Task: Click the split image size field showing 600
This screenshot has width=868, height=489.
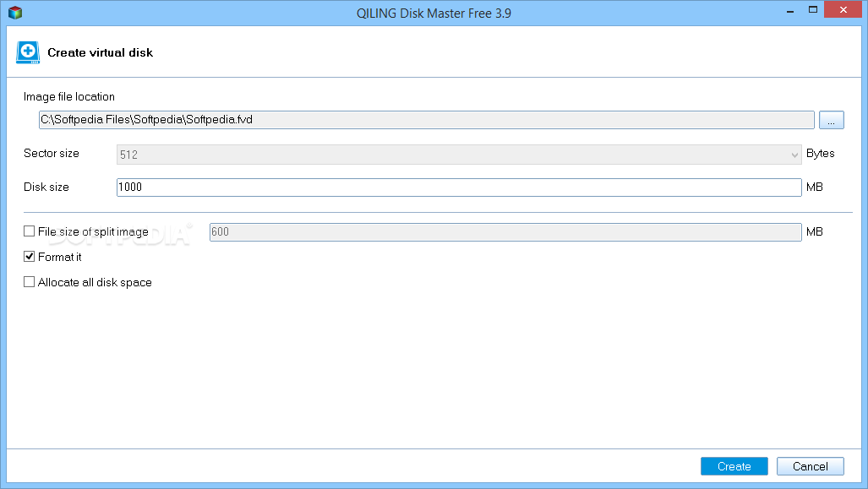Action: [x=505, y=232]
